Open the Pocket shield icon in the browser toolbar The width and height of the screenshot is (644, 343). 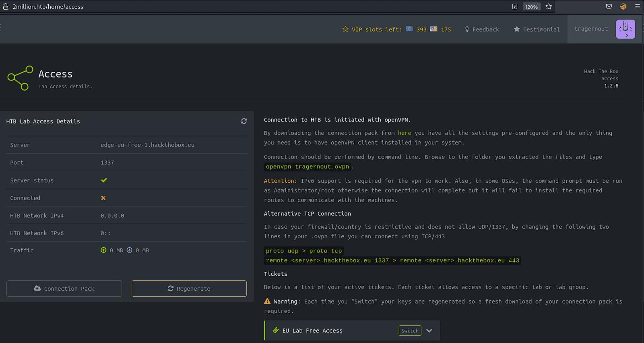(609, 6)
